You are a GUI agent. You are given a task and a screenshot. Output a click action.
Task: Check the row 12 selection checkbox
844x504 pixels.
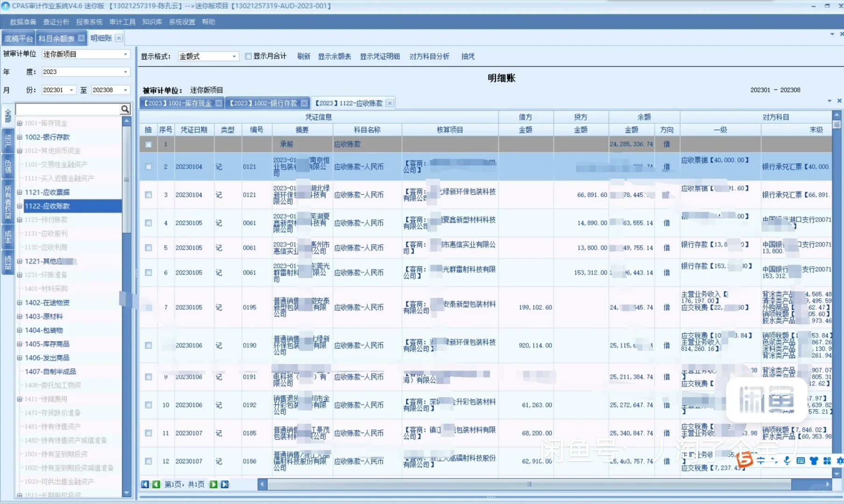coord(148,461)
